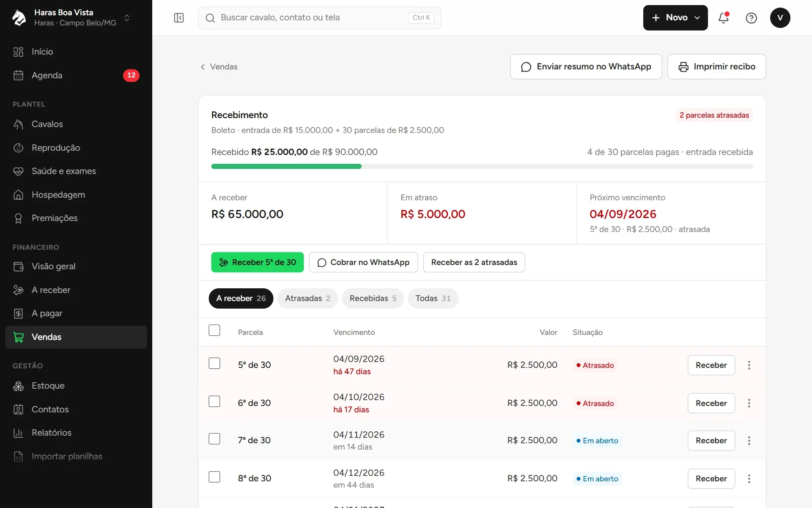Open more options for 7ª de 30
The width and height of the screenshot is (812, 508).
click(x=749, y=441)
